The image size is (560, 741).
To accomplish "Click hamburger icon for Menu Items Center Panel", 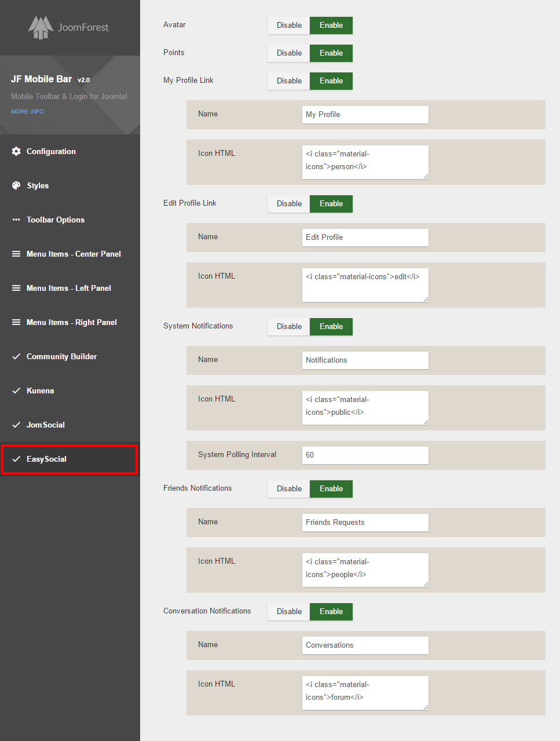I will click(x=16, y=254).
